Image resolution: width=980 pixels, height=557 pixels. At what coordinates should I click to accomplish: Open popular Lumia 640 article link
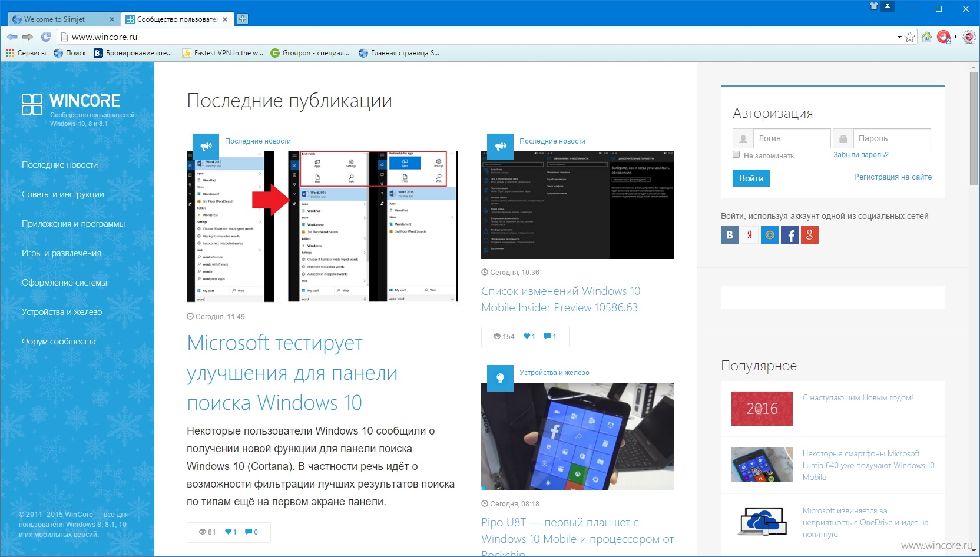point(868,465)
